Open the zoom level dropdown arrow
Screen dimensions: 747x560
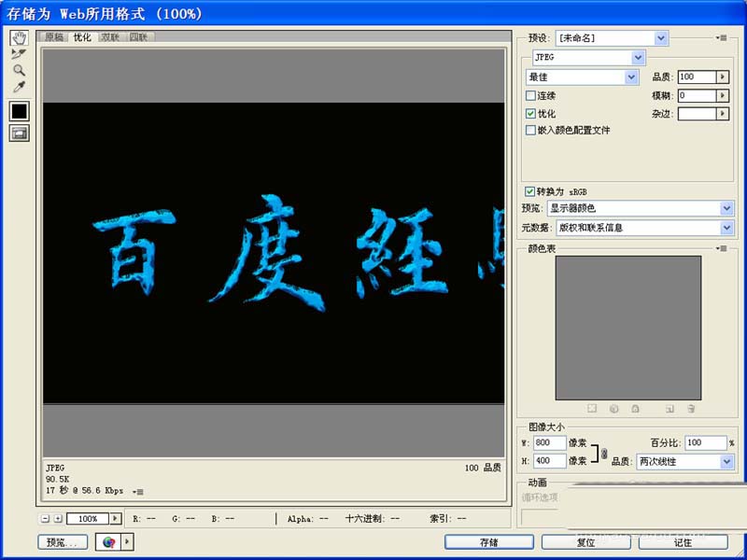coord(115,519)
